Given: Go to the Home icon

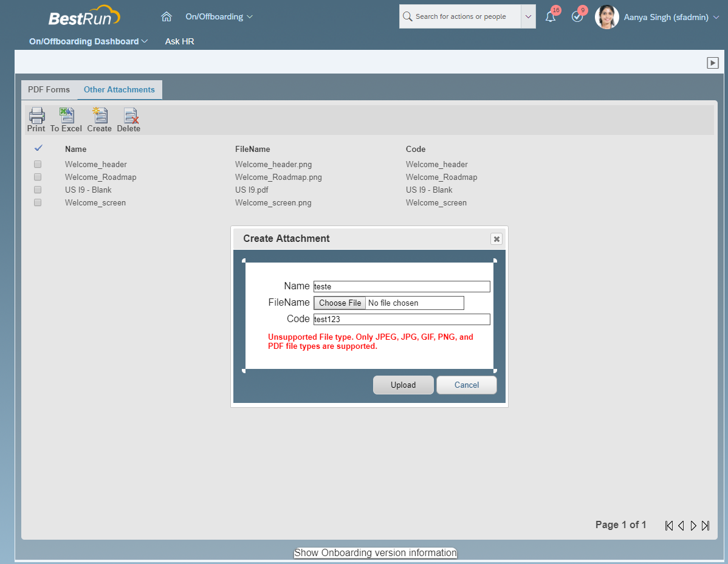Looking at the screenshot, I should point(167,16).
